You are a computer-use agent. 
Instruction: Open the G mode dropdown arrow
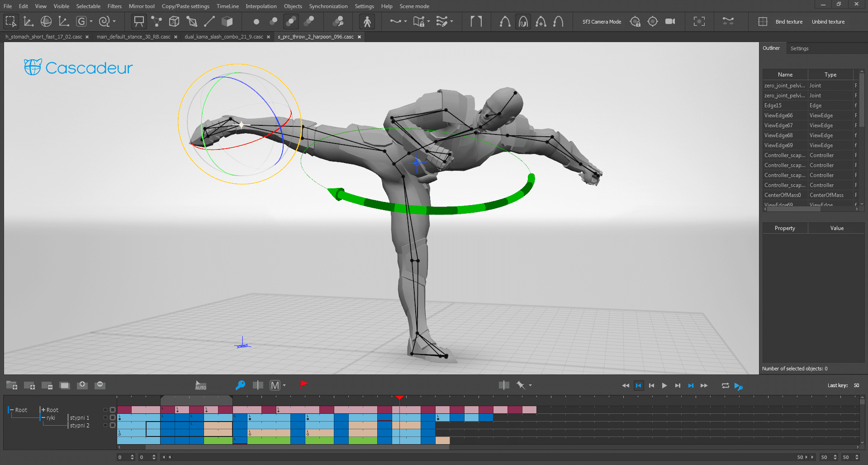91,21
